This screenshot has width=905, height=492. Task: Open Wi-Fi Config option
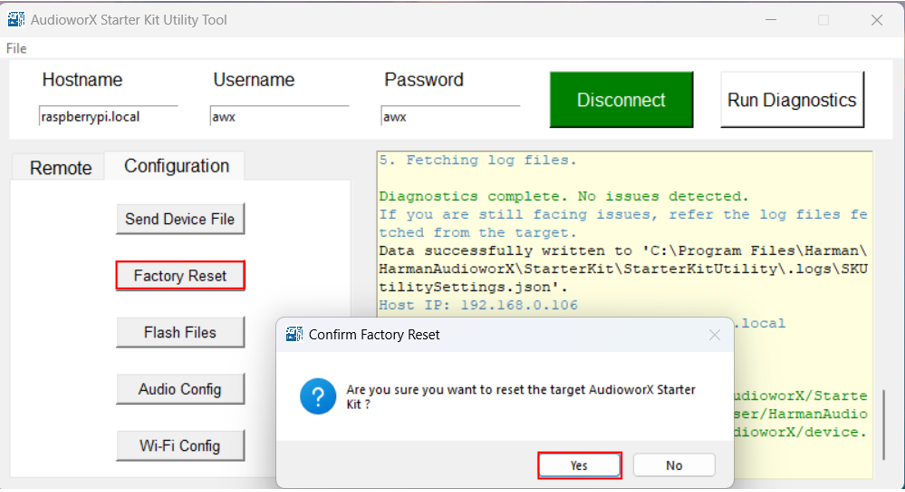(x=180, y=446)
